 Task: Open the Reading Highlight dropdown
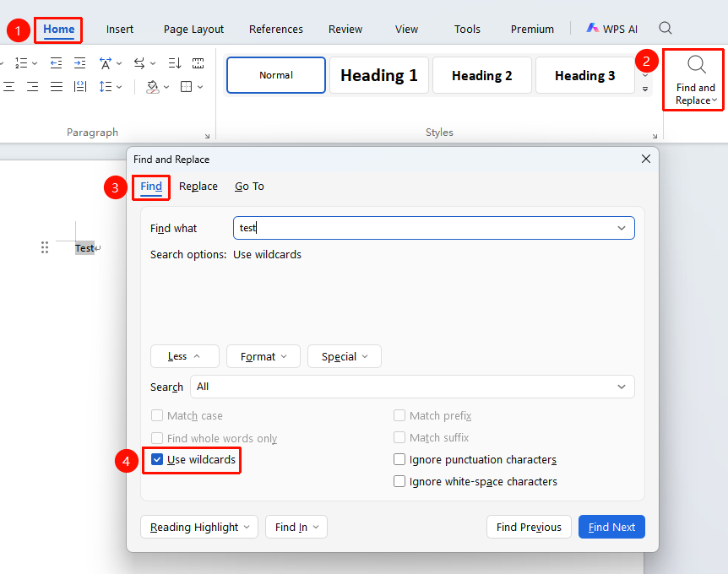[x=199, y=527]
